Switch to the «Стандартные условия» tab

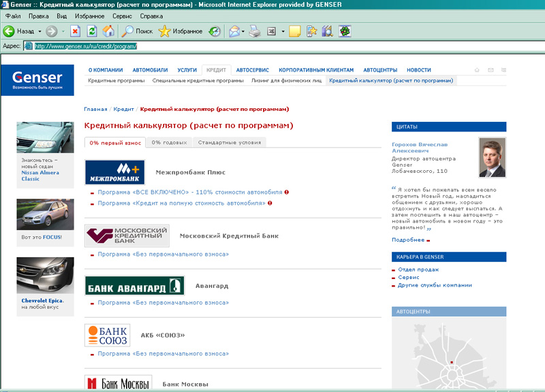click(x=230, y=142)
